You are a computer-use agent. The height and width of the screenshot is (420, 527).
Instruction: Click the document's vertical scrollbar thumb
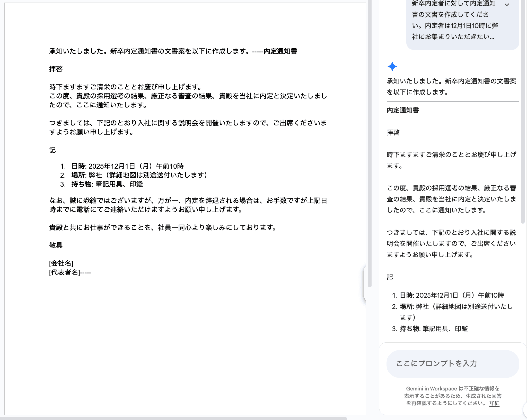point(370,144)
